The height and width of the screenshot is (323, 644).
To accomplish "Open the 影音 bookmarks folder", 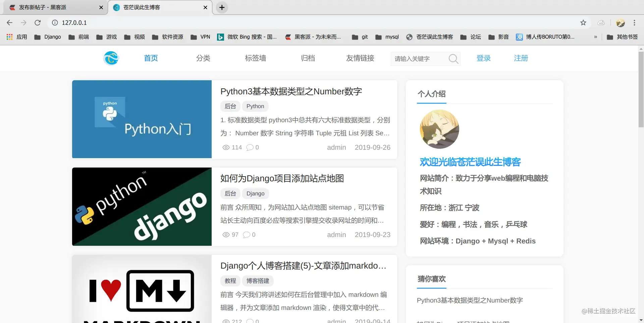I will [x=498, y=37].
